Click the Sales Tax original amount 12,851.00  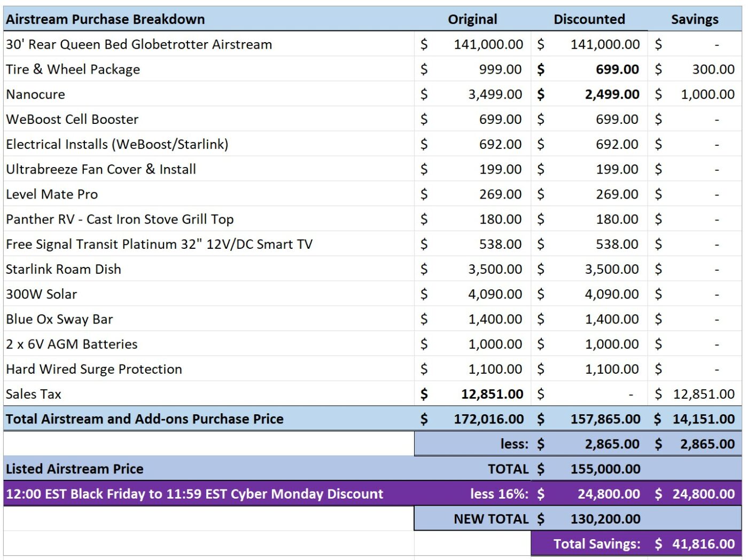tap(492, 395)
